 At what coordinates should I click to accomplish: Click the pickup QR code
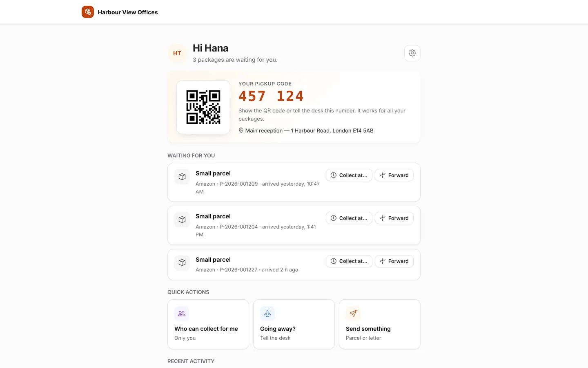coord(203,107)
